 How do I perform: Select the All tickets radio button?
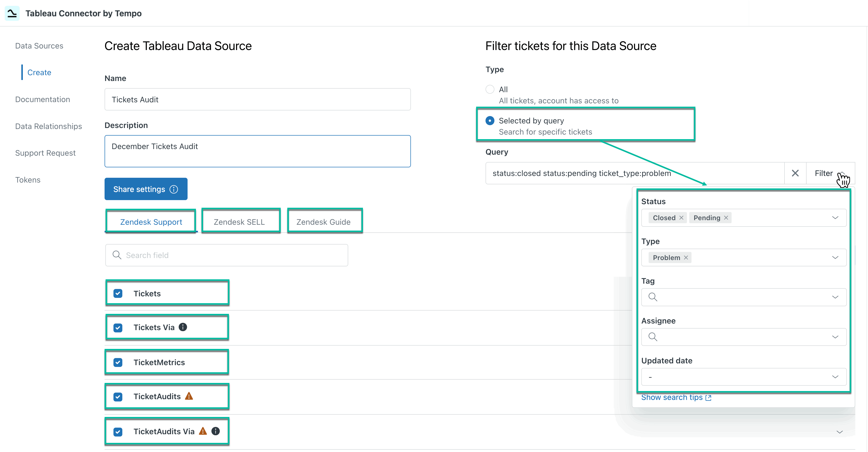tap(490, 89)
